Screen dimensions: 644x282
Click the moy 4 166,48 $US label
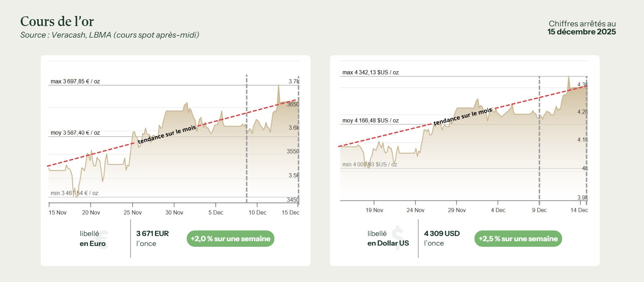(x=371, y=120)
